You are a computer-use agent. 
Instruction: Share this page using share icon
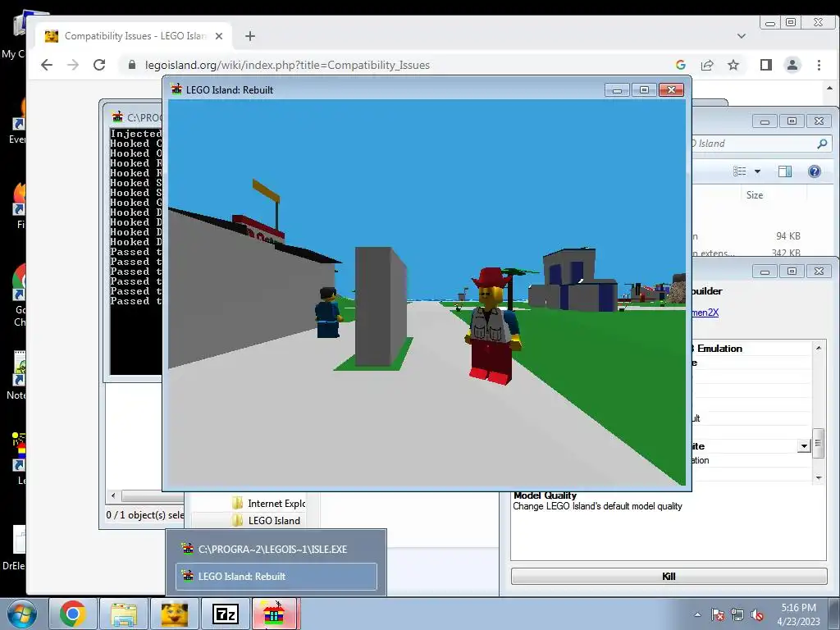[x=707, y=66]
